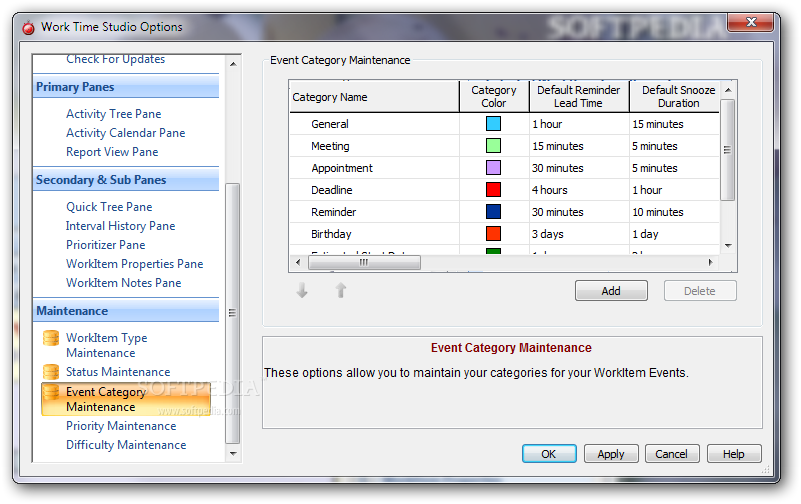Image resolution: width=801 pixels, height=504 pixels.
Task: Click table vertical scrollbar up arrow
Action: (x=728, y=90)
